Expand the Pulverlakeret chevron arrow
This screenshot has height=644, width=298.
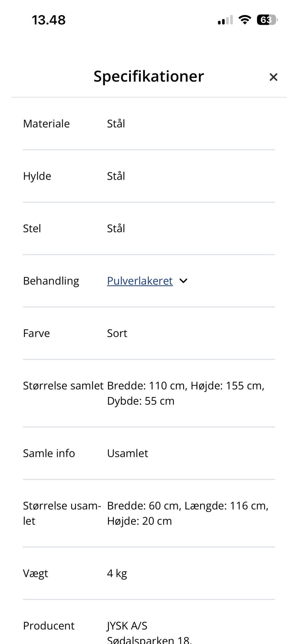[x=183, y=281]
